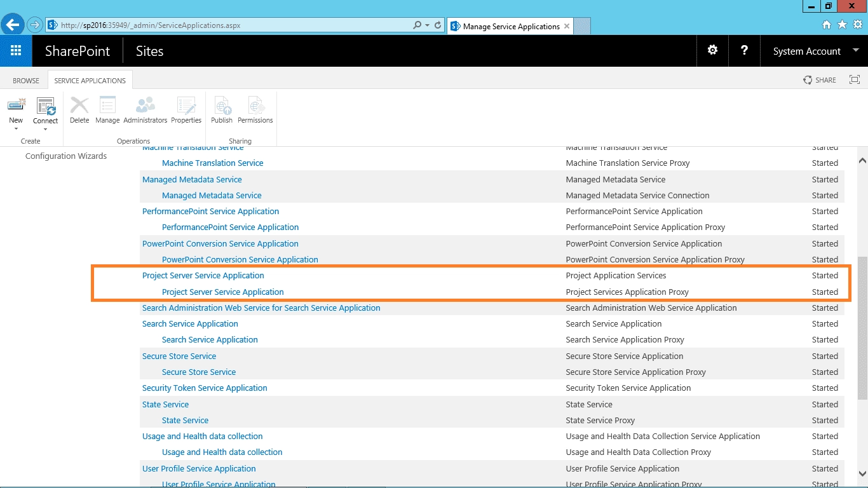Select the Managed Metadata Service Connection text

[637, 196]
